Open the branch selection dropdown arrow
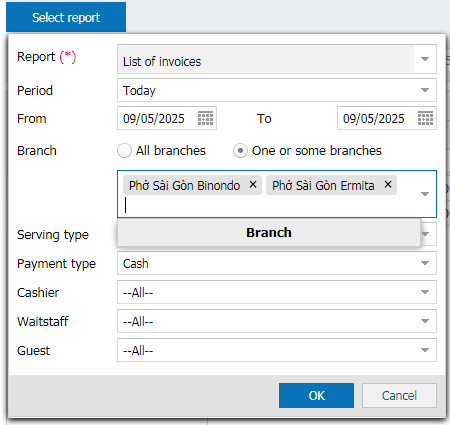The width and height of the screenshot is (450, 425). 425,194
